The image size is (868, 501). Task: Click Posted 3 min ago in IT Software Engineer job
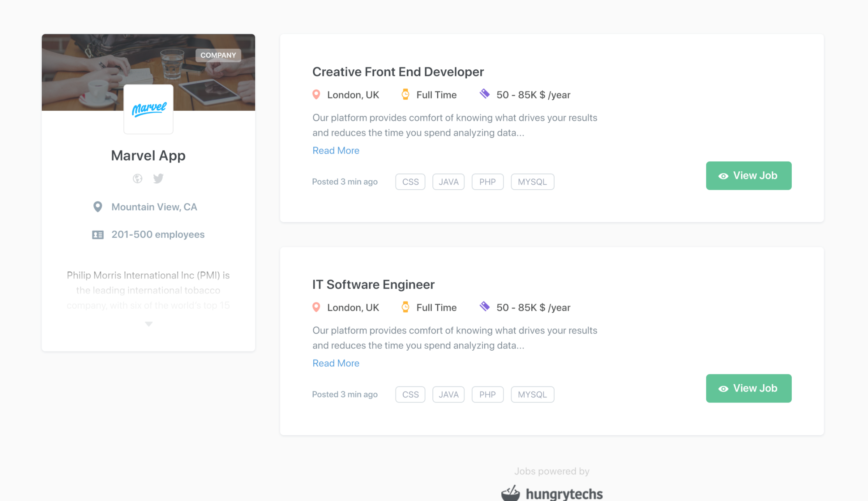point(345,394)
